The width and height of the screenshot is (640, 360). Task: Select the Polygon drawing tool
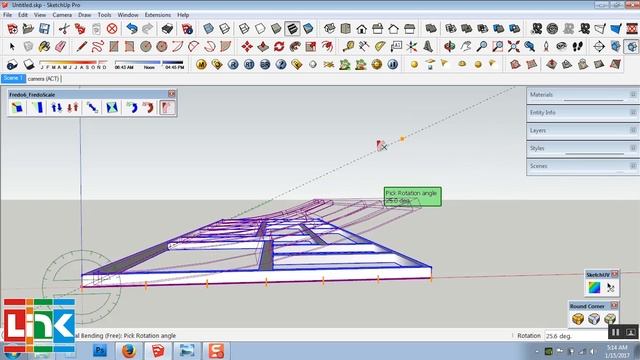click(162, 47)
